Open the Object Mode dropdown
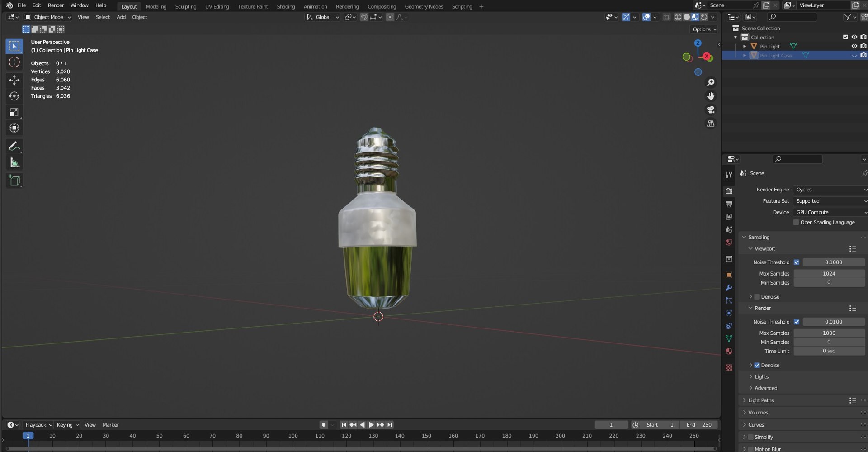868x452 pixels. click(x=48, y=17)
